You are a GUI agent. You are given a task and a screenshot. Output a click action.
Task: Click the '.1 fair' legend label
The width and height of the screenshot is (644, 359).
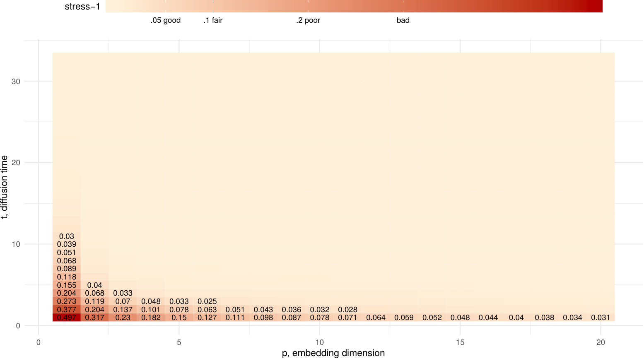[213, 20]
